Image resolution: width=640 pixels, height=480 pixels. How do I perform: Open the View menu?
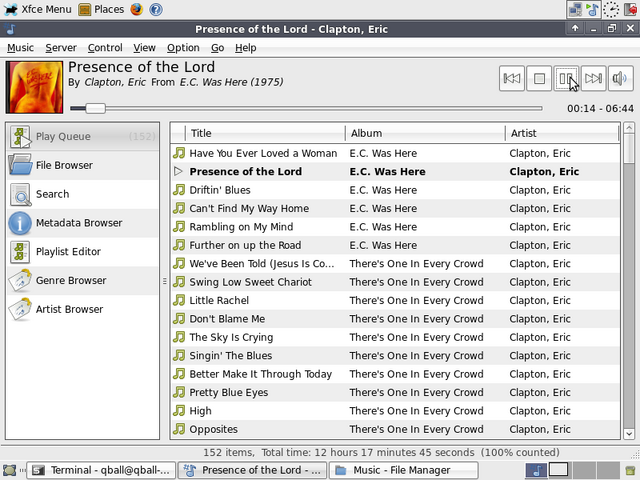(x=144, y=48)
